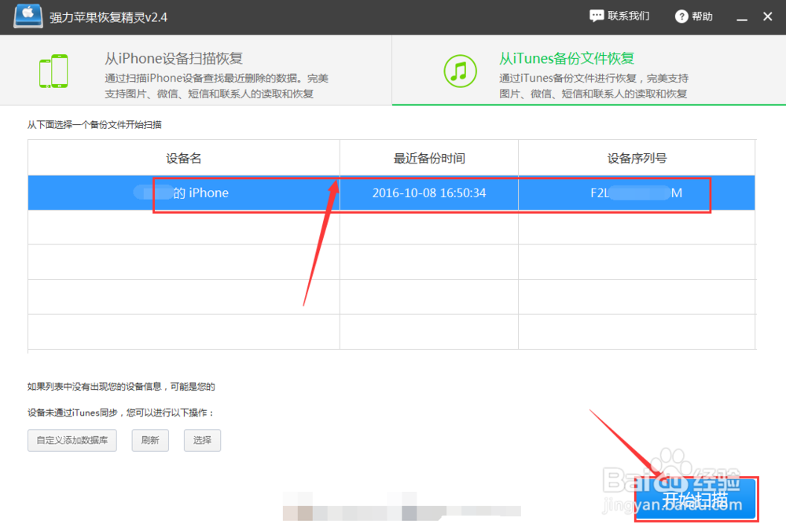This screenshot has height=532, width=786.
Task: Start scanning with 开始扫描 button
Action: click(696, 499)
